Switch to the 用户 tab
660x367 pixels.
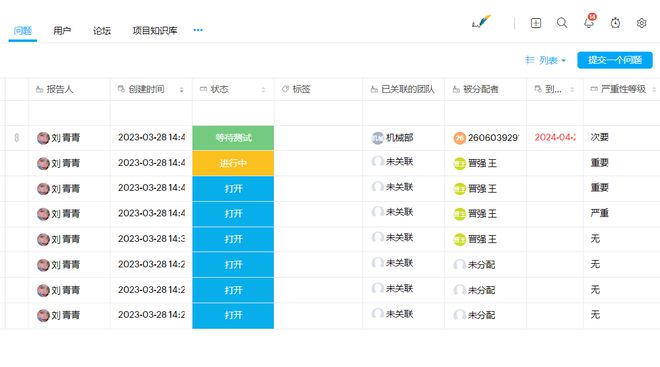click(x=62, y=30)
